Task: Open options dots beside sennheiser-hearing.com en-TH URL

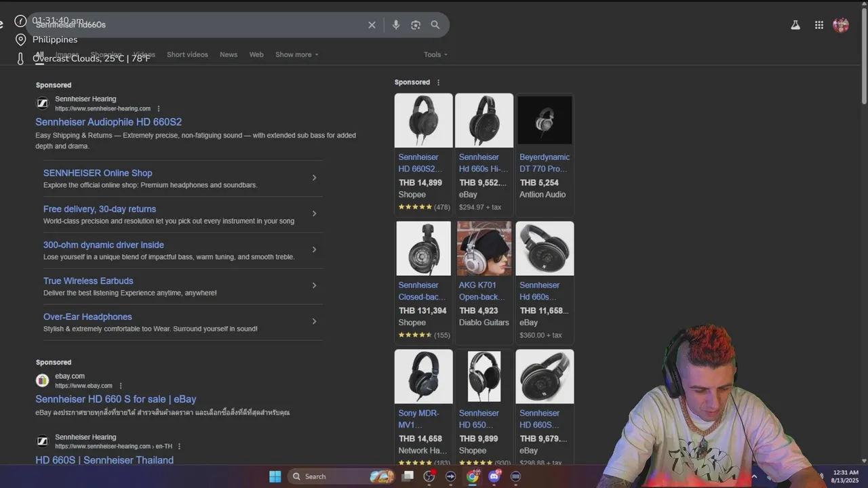Action: (x=179, y=447)
